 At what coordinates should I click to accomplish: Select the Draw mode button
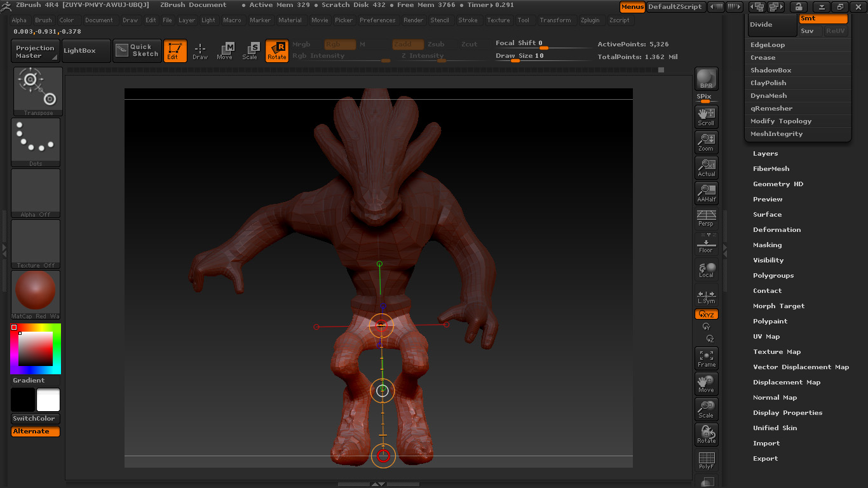[x=200, y=51]
